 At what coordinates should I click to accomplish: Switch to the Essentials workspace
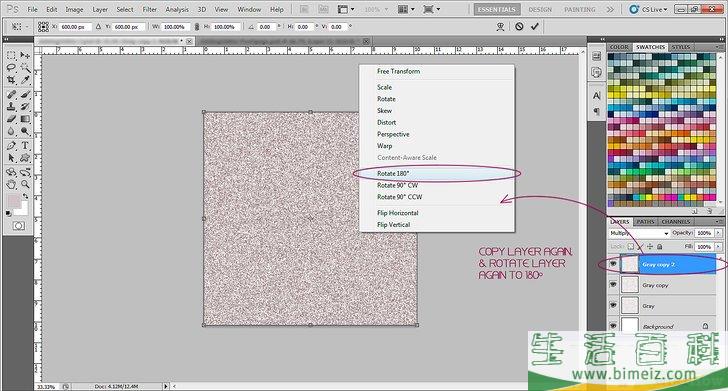coord(497,9)
